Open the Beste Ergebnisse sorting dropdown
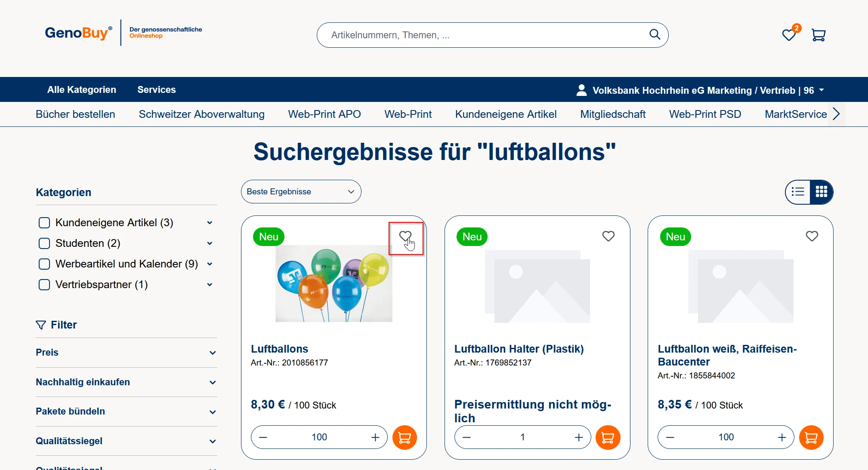 (x=301, y=192)
